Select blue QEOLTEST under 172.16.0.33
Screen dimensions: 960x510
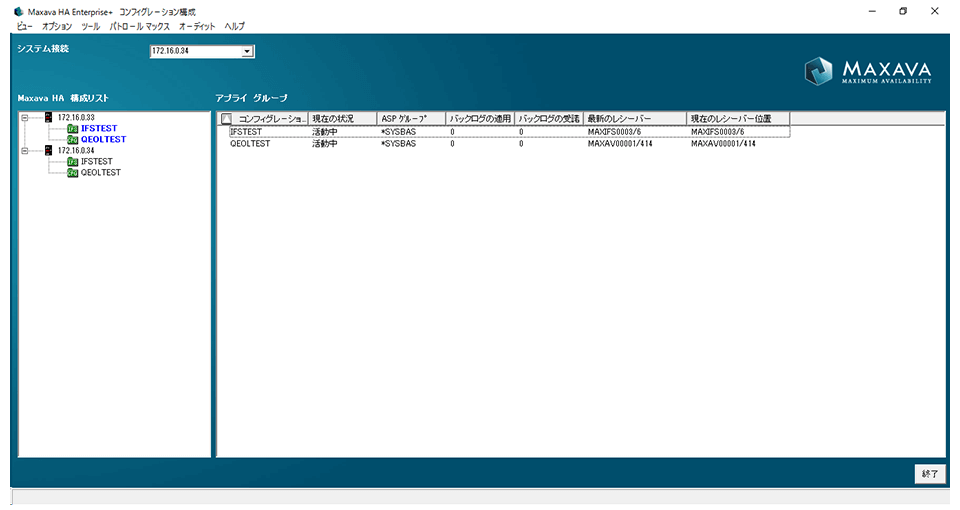(x=103, y=140)
